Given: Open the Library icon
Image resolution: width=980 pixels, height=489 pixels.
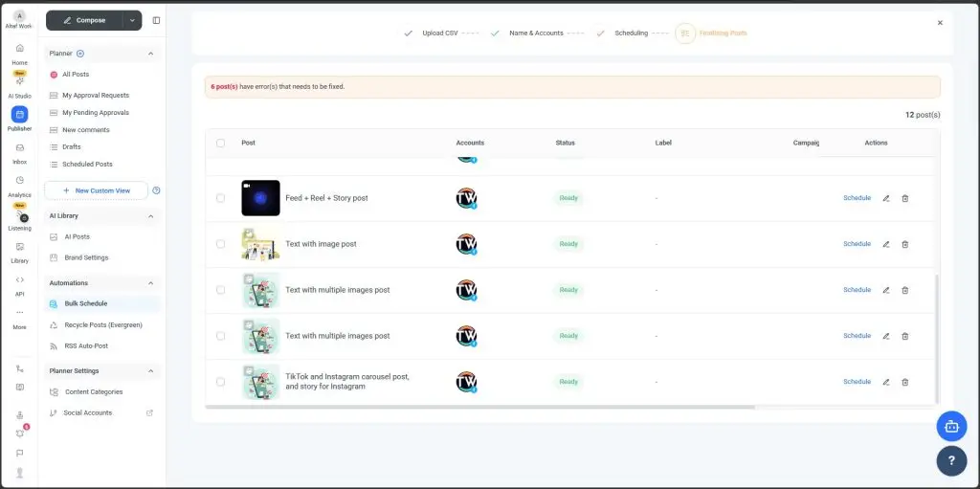Looking at the screenshot, I should tap(19, 246).
